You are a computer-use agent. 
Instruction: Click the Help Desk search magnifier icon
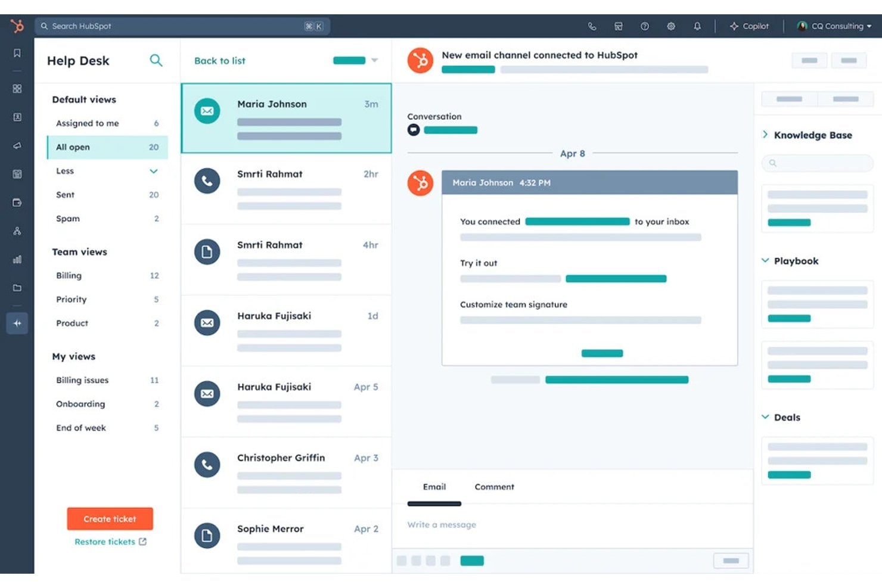click(156, 60)
